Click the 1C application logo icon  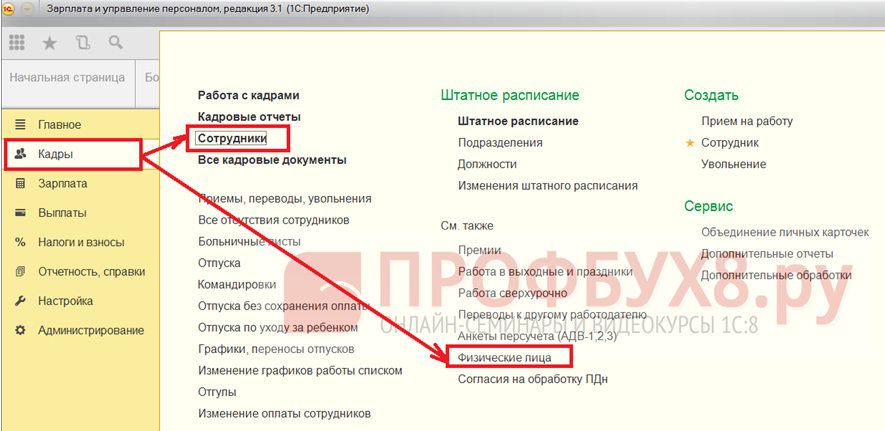[8, 10]
